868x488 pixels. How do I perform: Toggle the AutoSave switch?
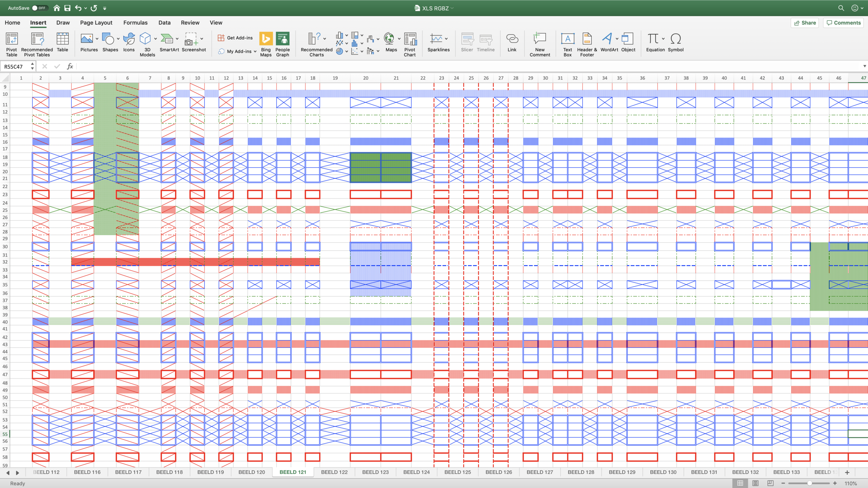[39, 8]
